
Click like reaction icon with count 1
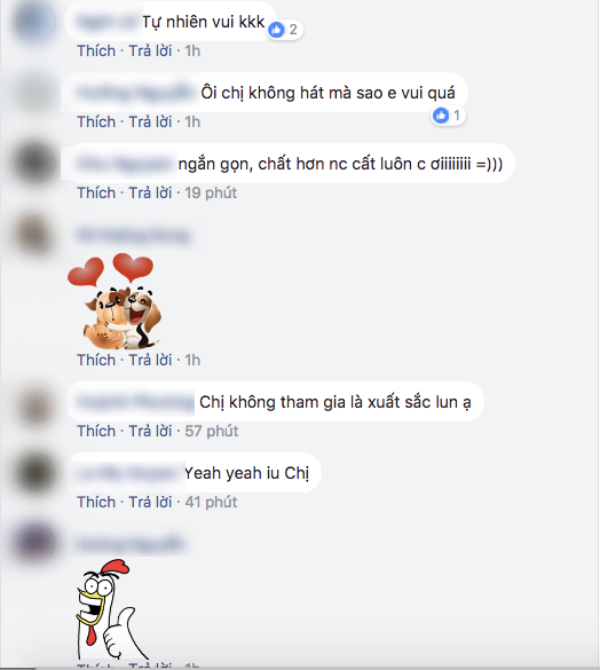coord(441,115)
